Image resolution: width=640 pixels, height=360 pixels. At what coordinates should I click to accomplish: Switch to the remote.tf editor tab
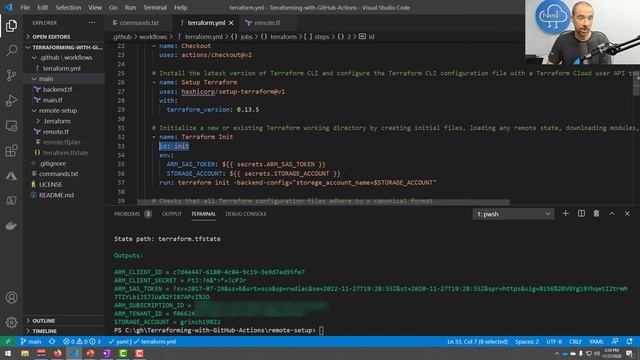click(267, 23)
